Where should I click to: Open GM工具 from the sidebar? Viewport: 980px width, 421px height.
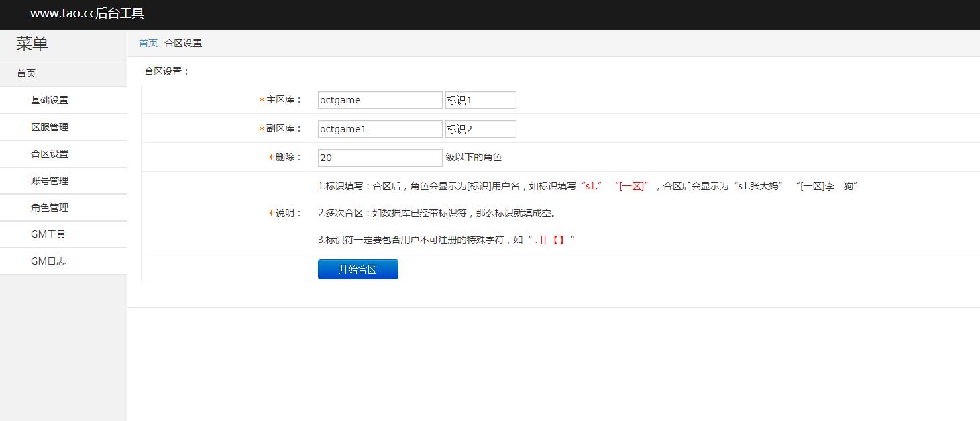coord(48,234)
